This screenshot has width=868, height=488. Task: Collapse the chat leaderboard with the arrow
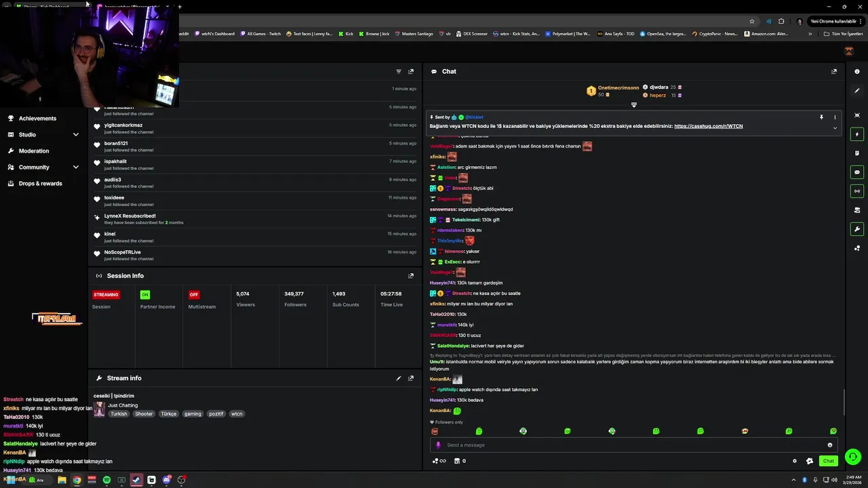(634, 105)
